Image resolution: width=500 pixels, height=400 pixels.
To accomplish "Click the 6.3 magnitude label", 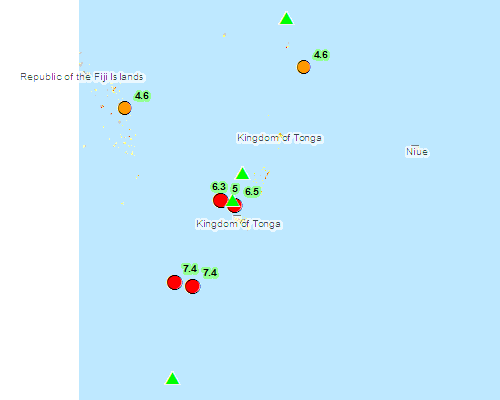I will 219,187.
